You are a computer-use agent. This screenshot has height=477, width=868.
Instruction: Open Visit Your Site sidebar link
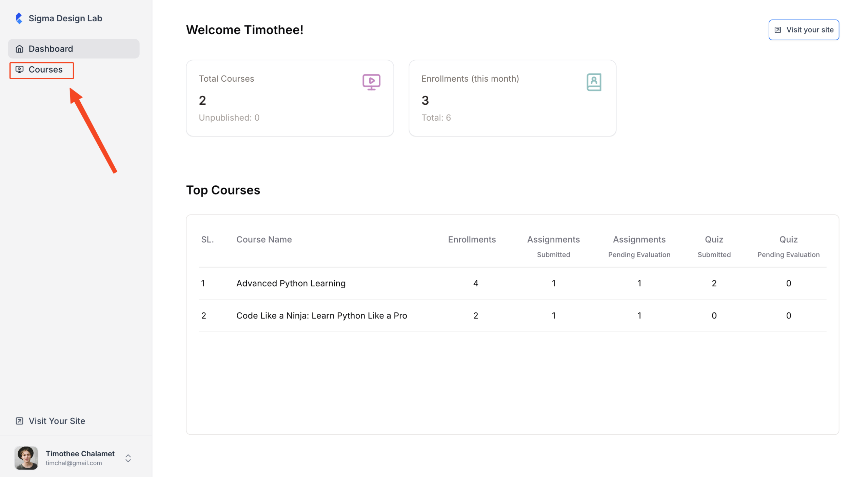click(50, 421)
